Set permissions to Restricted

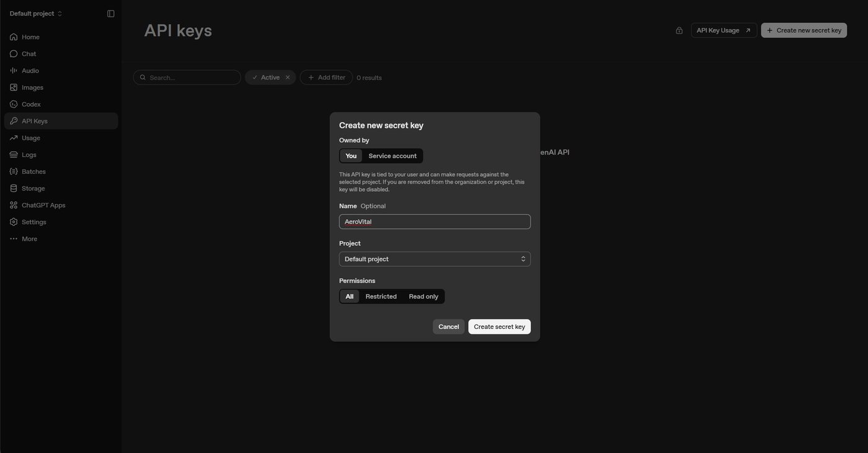point(381,297)
